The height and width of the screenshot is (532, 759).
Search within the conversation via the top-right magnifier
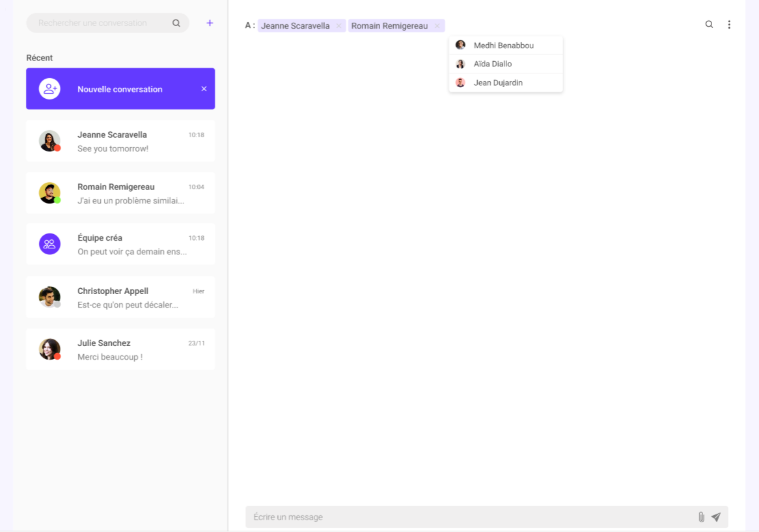(709, 24)
